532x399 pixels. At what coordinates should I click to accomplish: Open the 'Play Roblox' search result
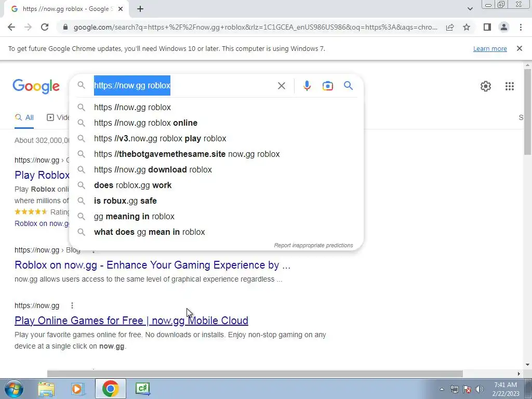pos(42,176)
